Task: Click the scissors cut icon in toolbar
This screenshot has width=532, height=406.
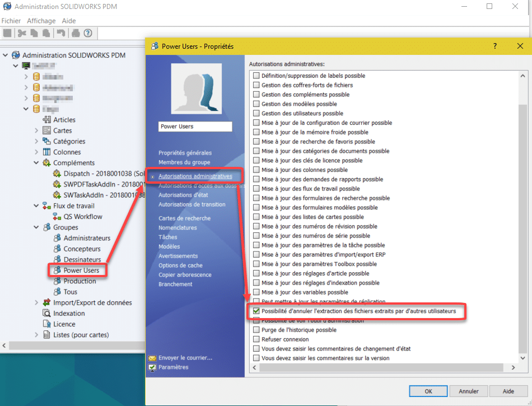Action: point(22,33)
